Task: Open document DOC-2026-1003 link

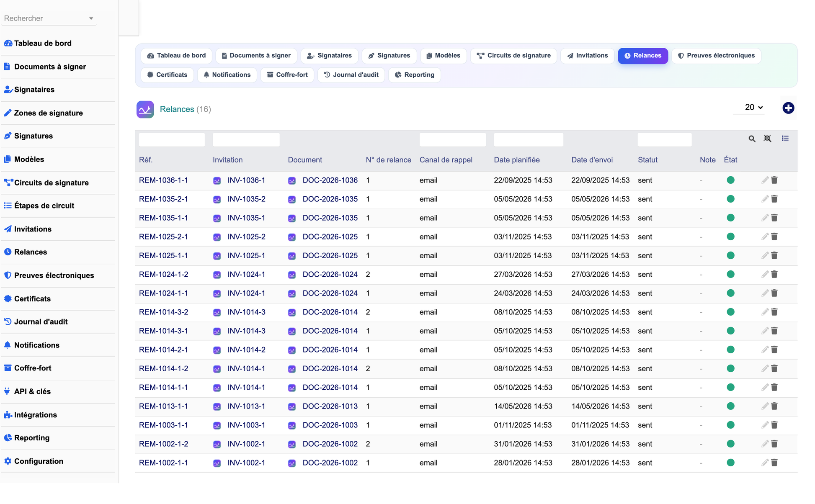Action: click(330, 425)
